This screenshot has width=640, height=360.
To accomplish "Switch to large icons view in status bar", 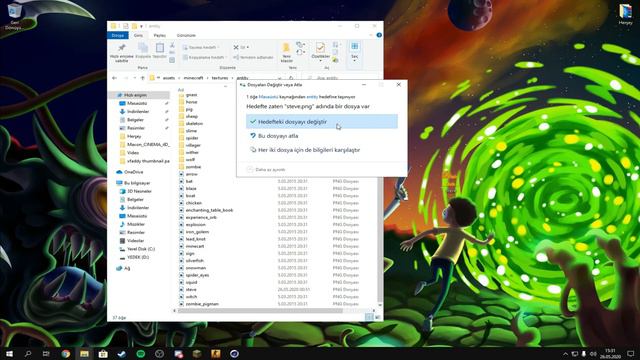I will point(378,317).
